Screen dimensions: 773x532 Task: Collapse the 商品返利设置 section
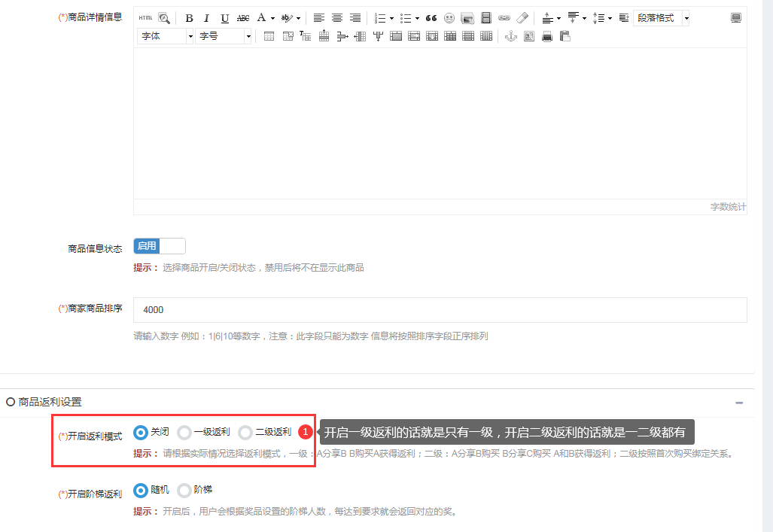point(739,403)
